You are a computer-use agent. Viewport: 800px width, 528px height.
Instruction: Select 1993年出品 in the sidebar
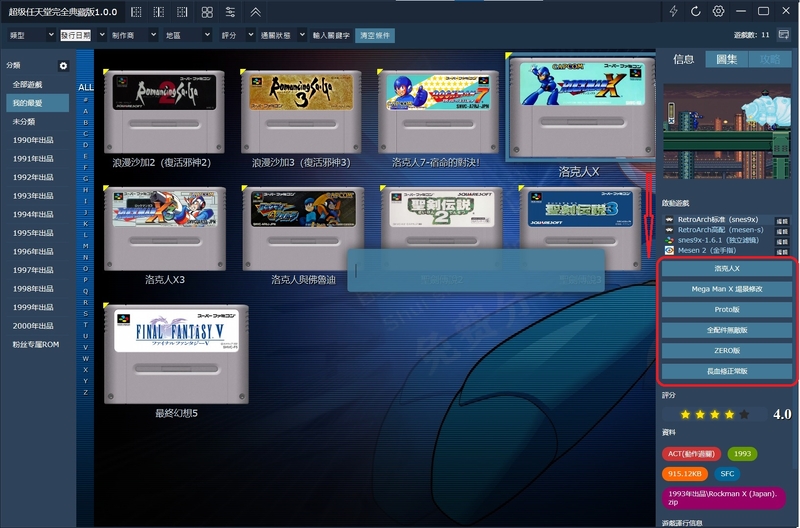37,196
